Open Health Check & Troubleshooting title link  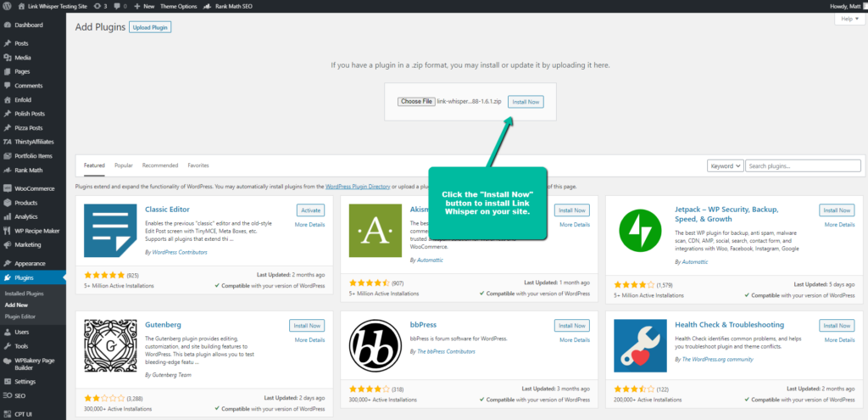click(729, 325)
